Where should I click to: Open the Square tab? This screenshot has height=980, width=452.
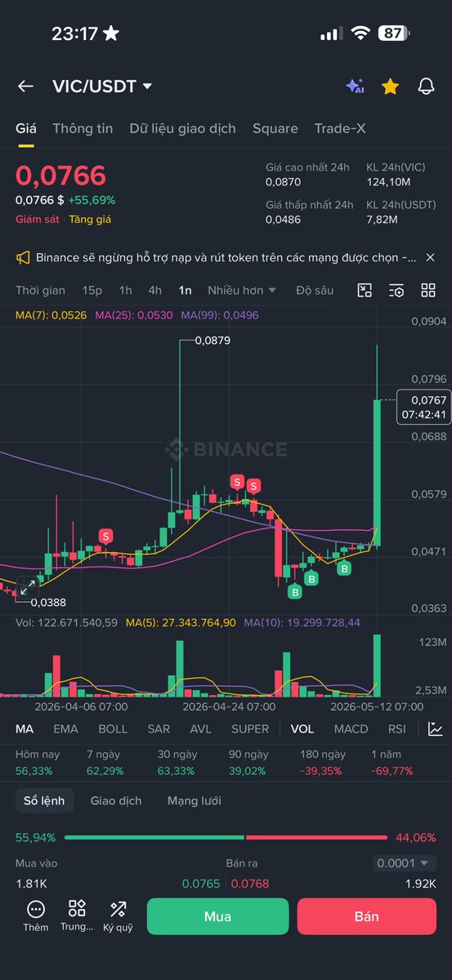point(275,128)
